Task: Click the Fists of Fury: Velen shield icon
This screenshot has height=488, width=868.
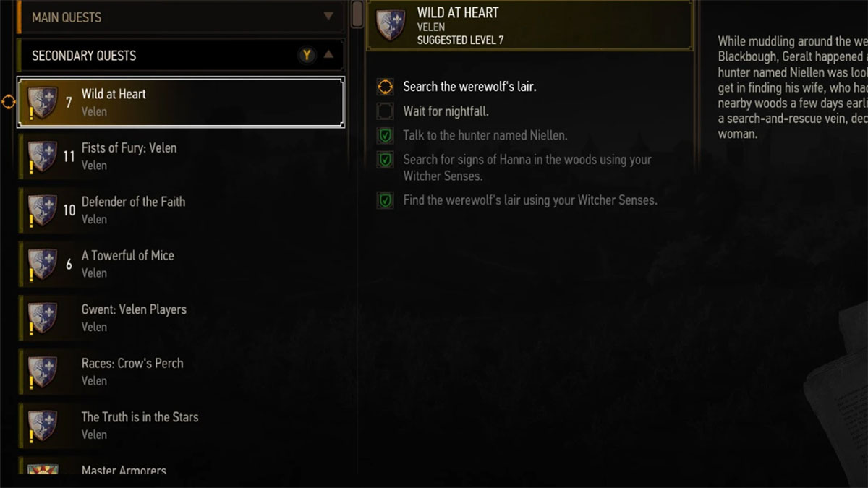Action: pos(42,156)
